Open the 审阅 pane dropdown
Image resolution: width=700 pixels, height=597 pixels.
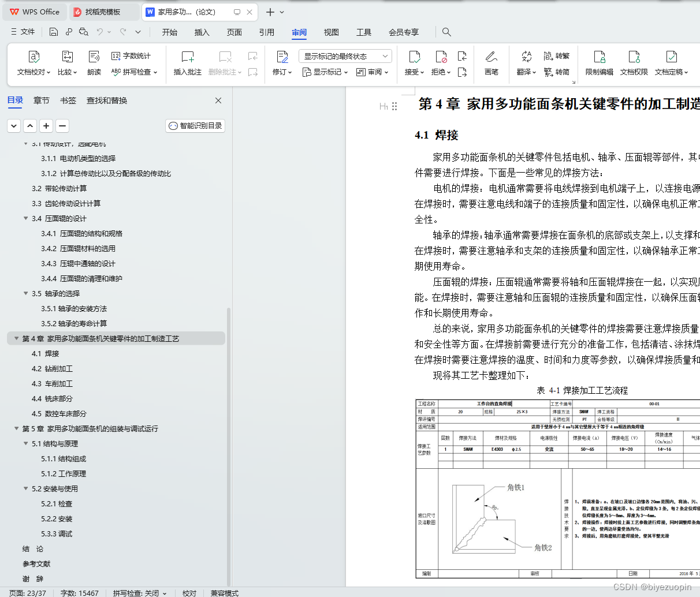[x=372, y=72]
